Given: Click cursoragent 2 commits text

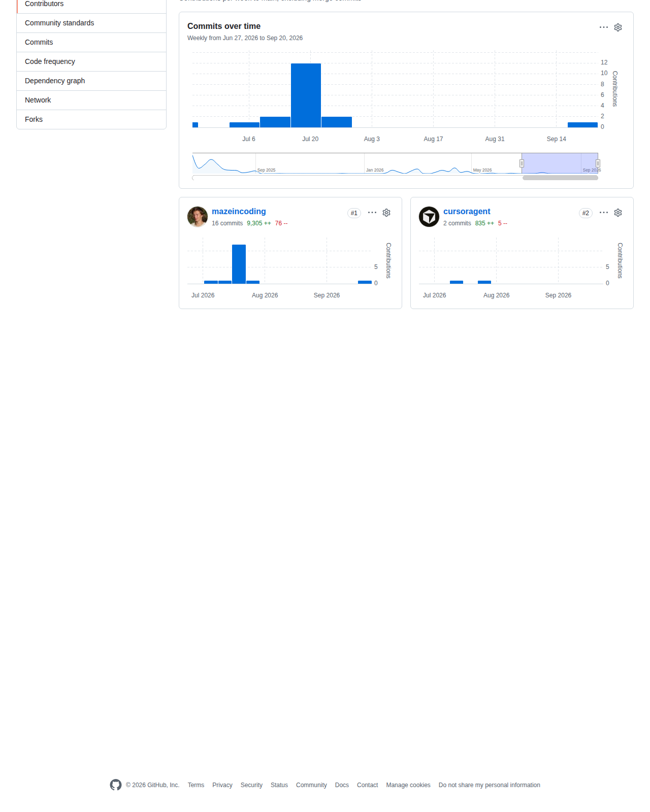Looking at the screenshot, I should pos(457,223).
